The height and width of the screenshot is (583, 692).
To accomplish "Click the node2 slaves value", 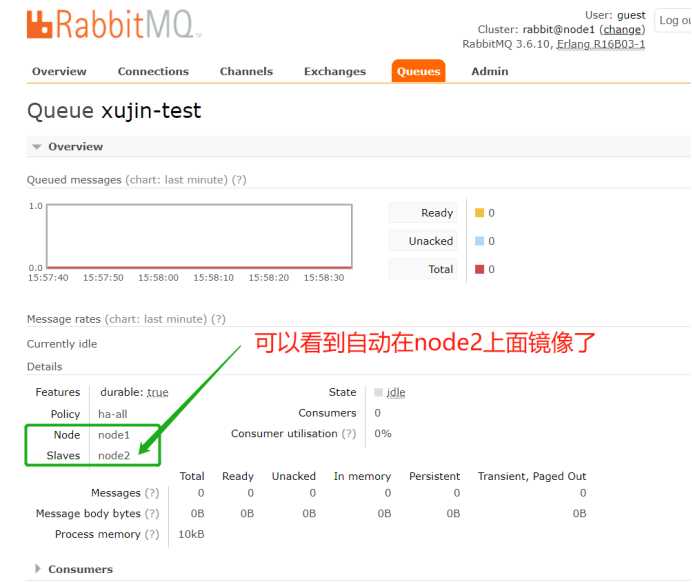I will point(114,456).
